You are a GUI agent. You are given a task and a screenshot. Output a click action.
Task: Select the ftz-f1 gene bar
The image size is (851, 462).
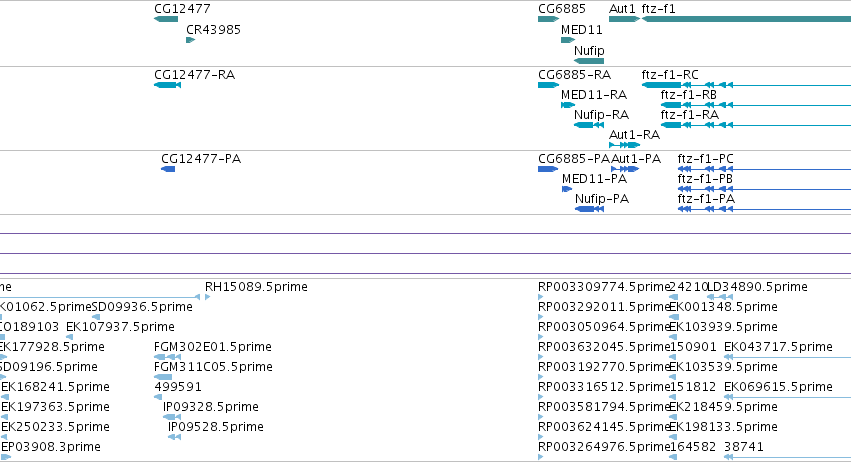pos(745,19)
